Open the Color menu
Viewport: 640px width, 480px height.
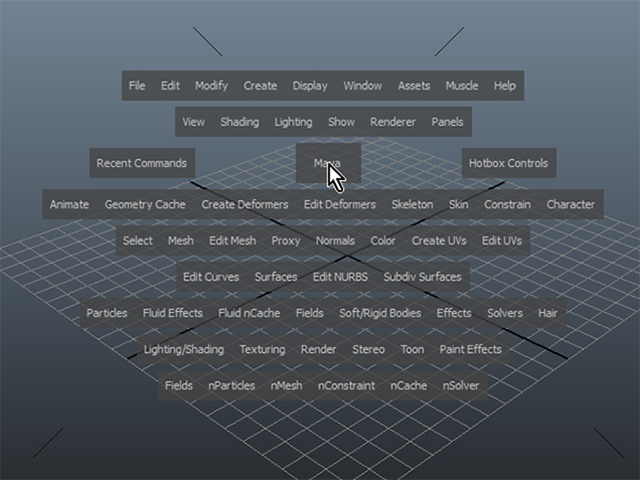click(383, 241)
